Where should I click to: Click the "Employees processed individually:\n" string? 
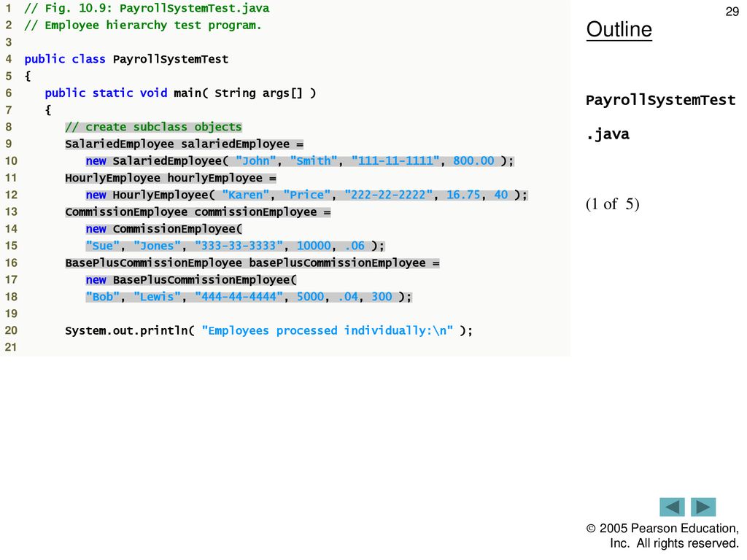point(328,330)
